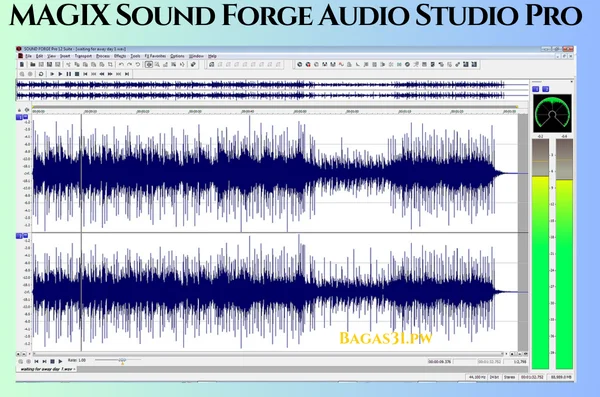Viewport: 600px width, 397px height.
Task: Click the horizontal scrollbar below the waveform
Action: tap(268, 354)
